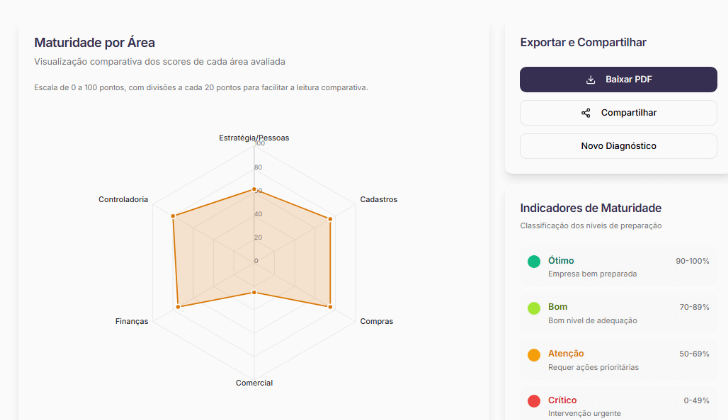Viewport: 728px width, 420px height.
Task: Click the Maturidade por Área heading
Action: point(94,42)
